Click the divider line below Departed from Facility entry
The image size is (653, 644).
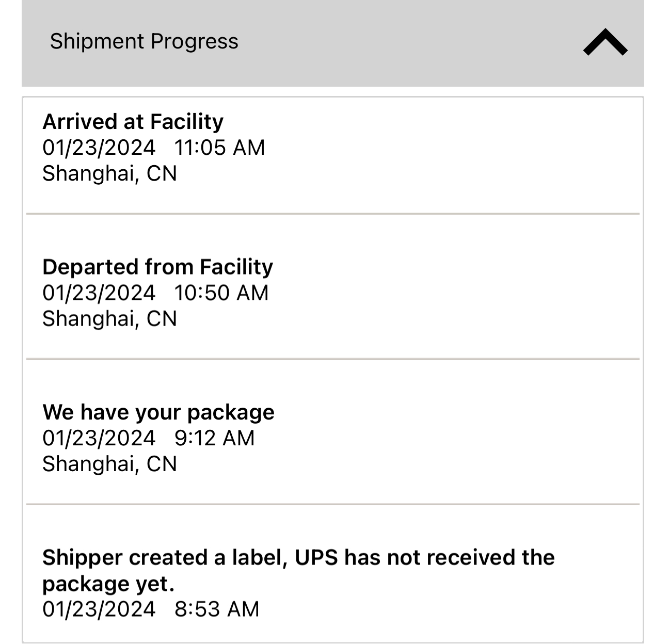point(332,359)
